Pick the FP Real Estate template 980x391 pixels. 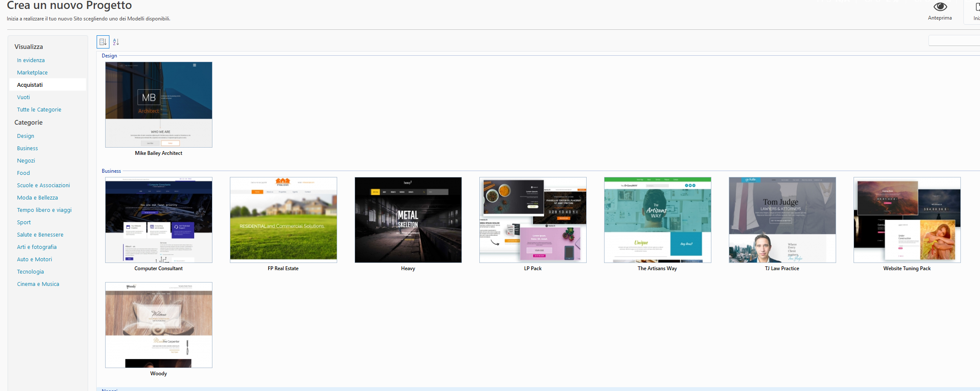click(x=283, y=220)
